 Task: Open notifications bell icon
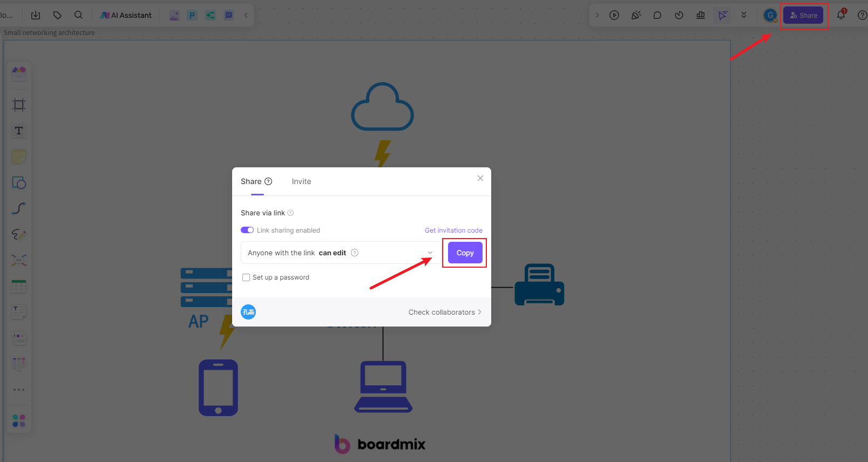[841, 15]
